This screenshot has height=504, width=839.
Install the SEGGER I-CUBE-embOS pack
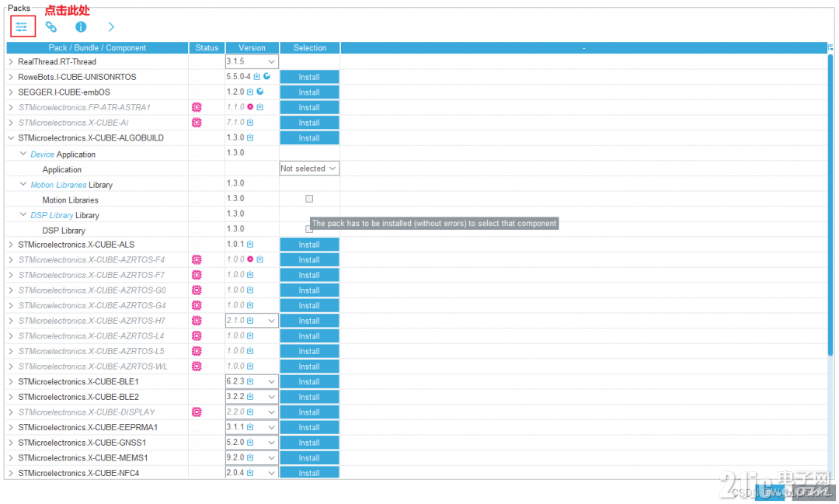pyautogui.click(x=309, y=92)
